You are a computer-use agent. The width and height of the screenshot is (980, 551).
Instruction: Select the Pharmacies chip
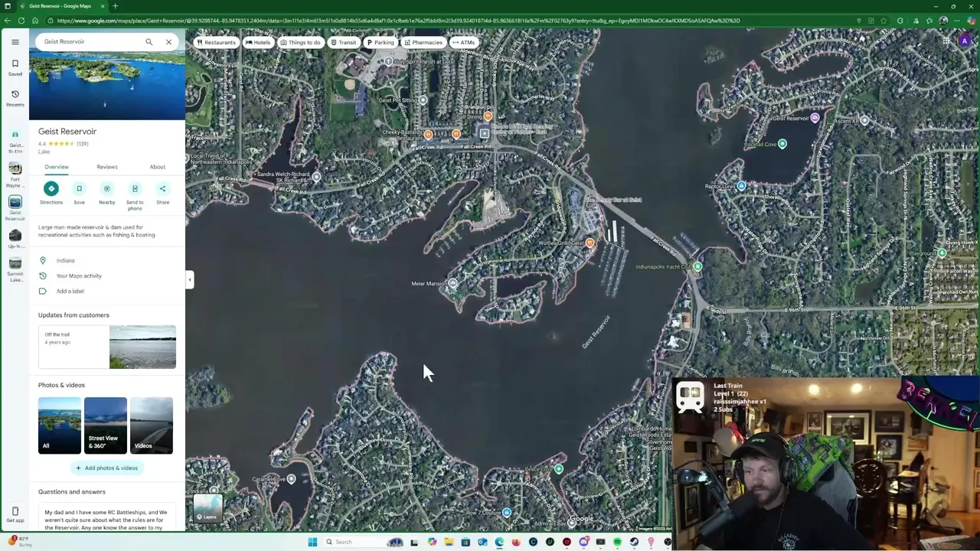tap(423, 42)
